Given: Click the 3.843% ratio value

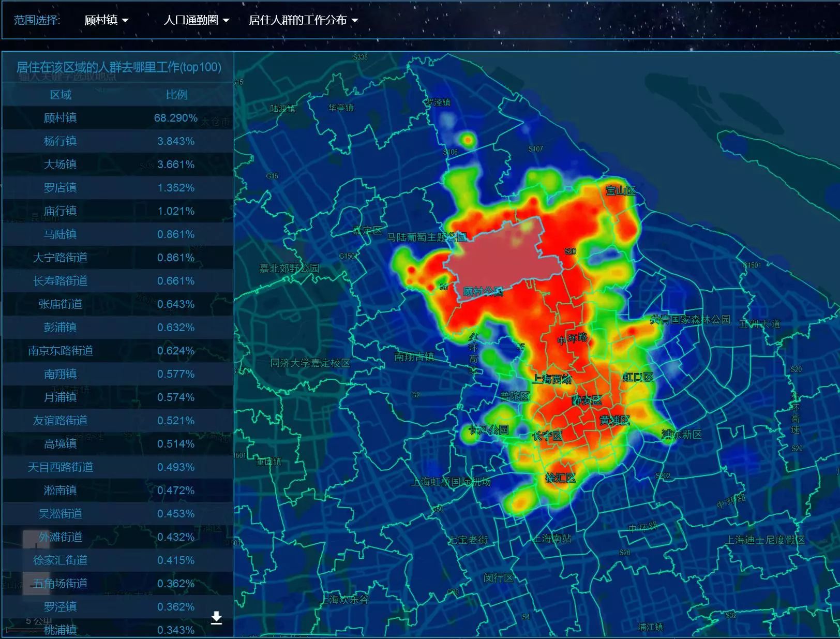Looking at the screenshot, I should [176, 141].
